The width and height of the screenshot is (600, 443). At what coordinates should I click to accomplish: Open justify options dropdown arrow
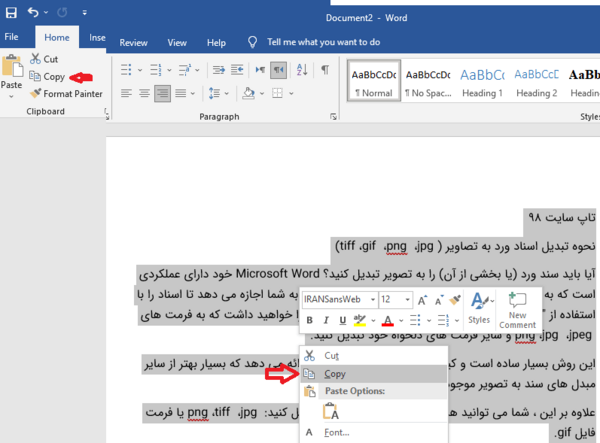point(193,93)
